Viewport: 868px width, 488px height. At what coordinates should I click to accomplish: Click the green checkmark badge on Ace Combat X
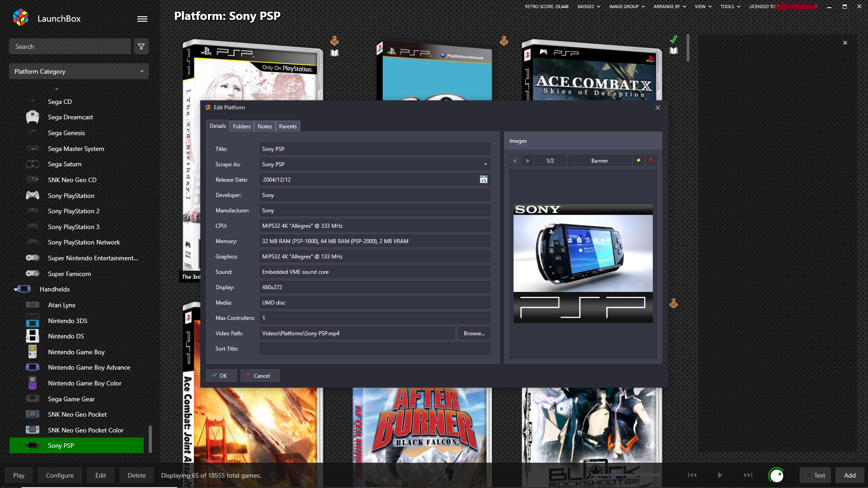coord(674,39)
